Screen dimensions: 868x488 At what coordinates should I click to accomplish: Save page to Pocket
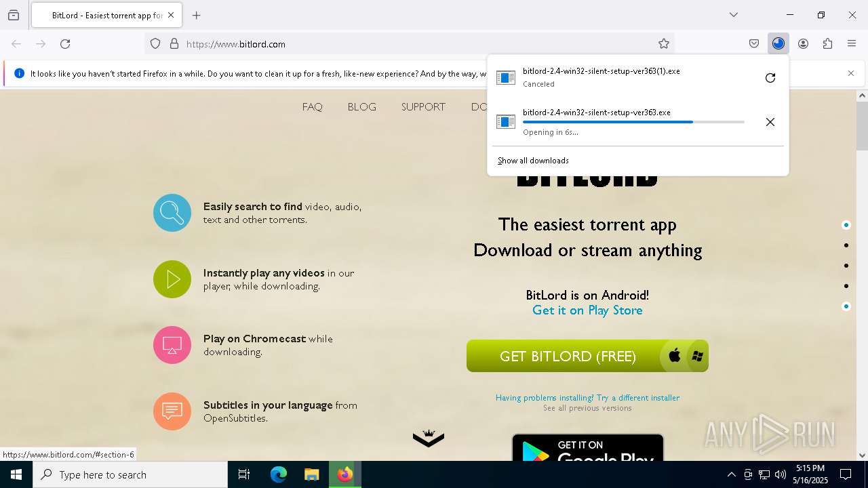click(754, 43)
